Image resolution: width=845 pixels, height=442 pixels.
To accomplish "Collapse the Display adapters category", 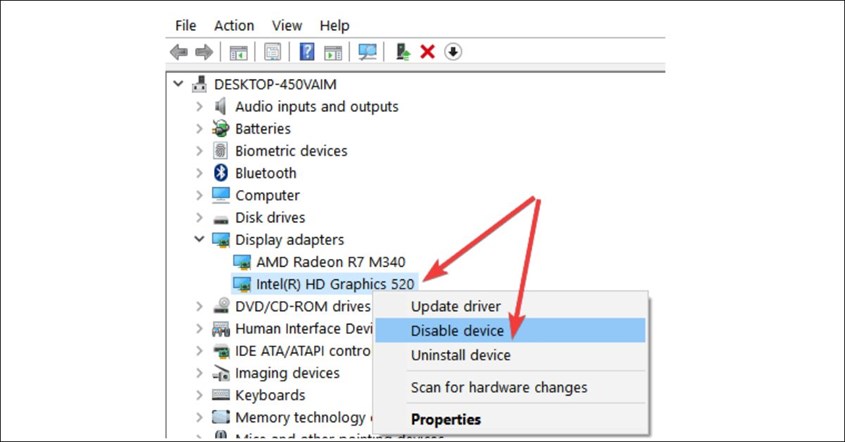I will tap(199, 240).
